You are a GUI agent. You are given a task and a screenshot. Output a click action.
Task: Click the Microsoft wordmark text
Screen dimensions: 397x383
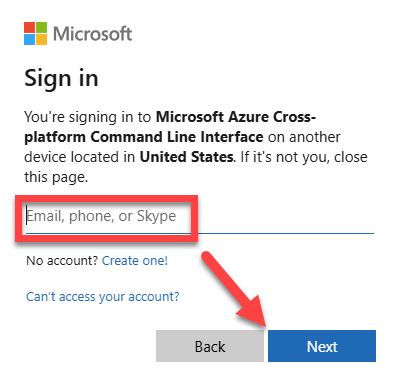93,34
